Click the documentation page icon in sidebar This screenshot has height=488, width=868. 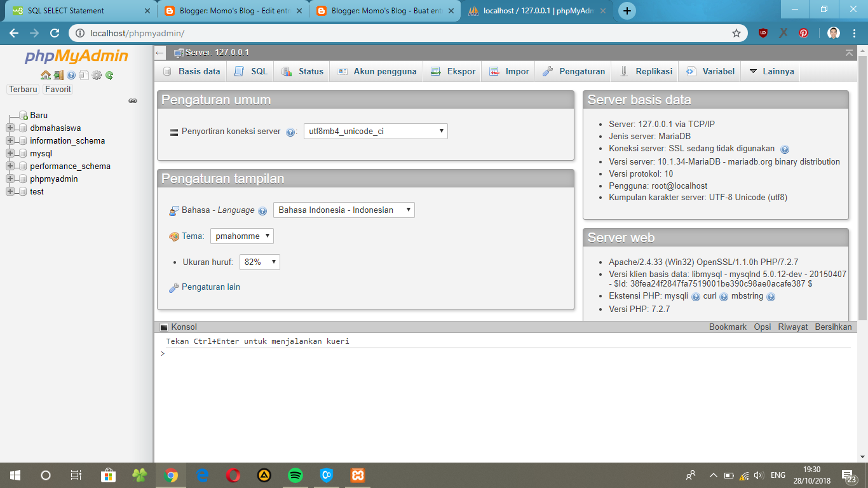point(84,75)
